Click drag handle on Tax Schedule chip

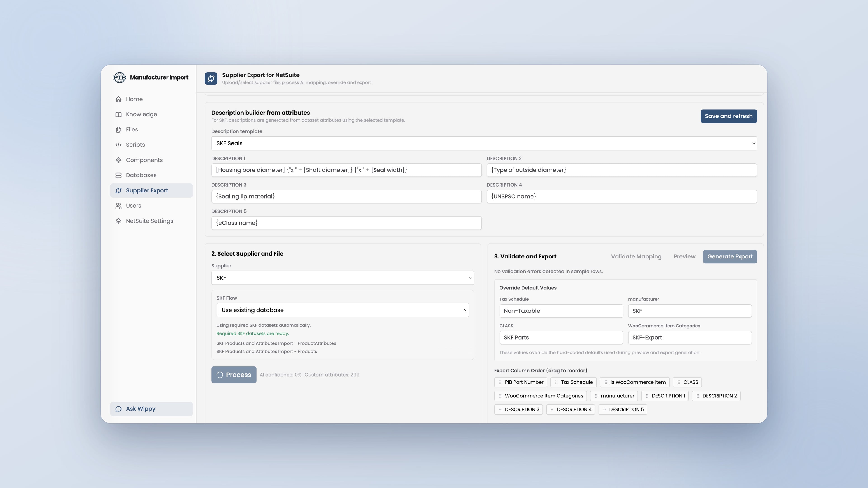click(x=556, y=382)
